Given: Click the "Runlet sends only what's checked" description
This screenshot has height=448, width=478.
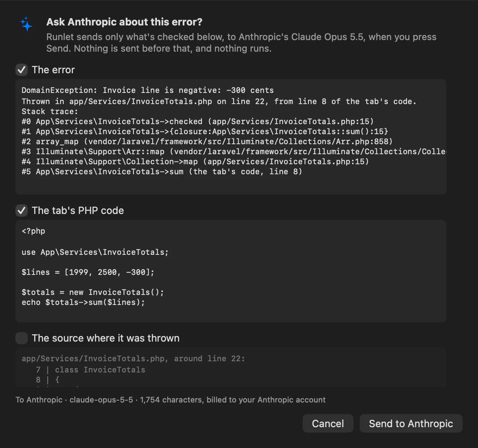Looking at the screenshot, I should point(241,42).
